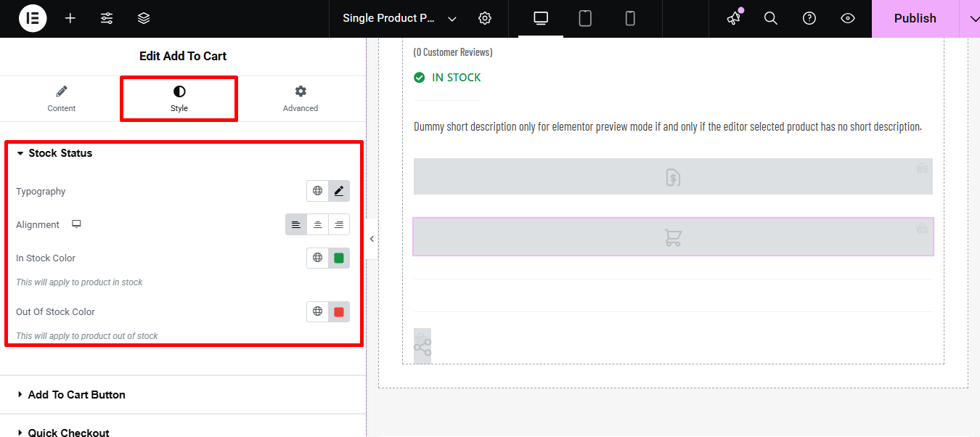Viewport: 980px width, 437px height.
Task: Switch preview to tablet view
Action: tap(585, 18)
